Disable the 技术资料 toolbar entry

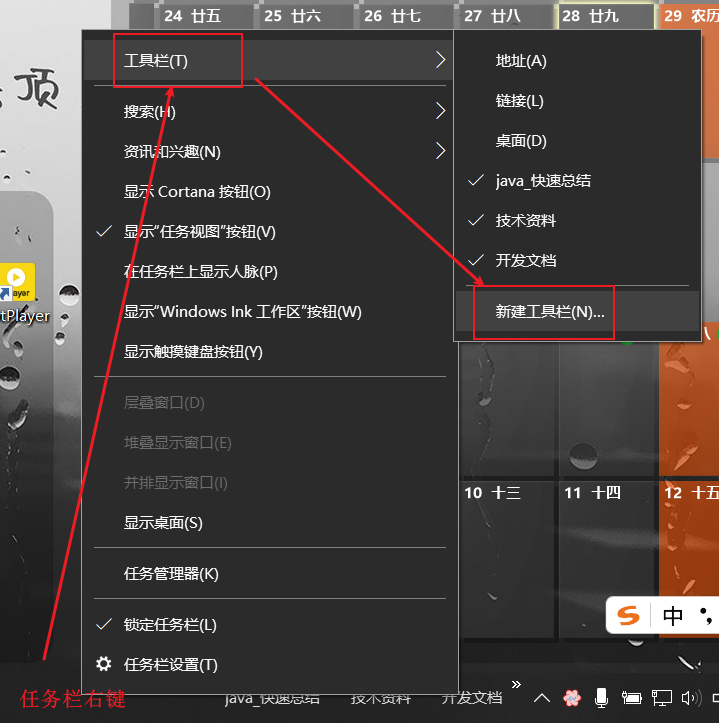[x=526, y=220]
